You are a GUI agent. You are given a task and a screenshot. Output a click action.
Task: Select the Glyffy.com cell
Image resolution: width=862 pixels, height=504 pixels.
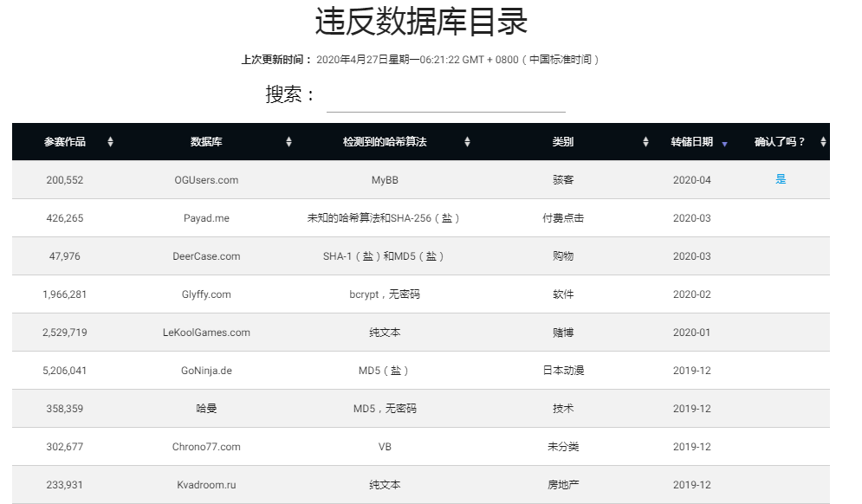point(206,294)
